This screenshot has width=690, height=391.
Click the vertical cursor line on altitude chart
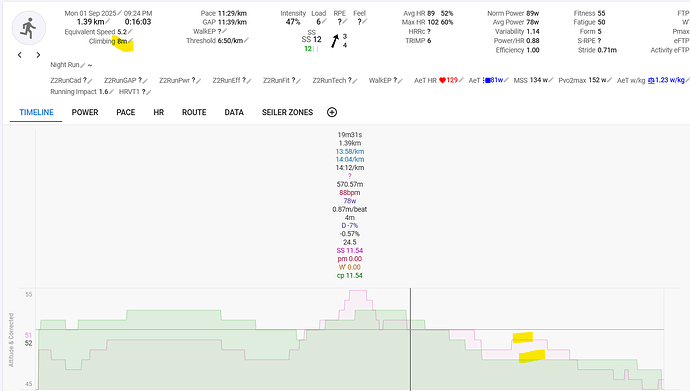click(x=411, y=339)
